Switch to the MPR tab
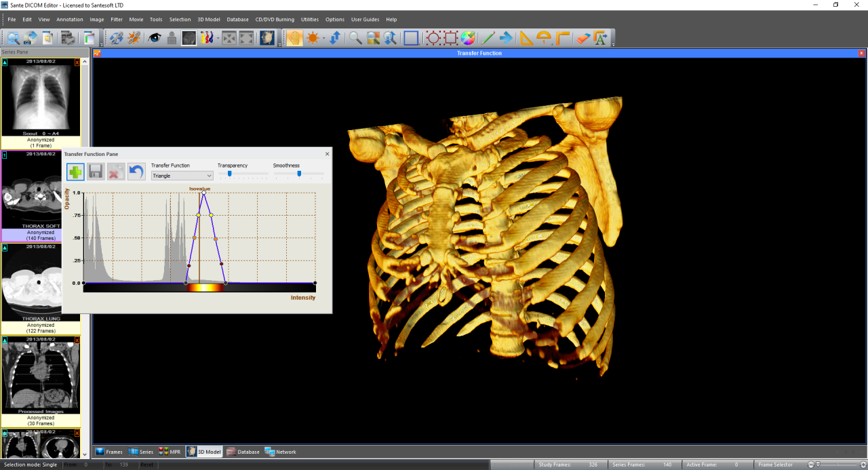Image resolution: width=868 pixels, height=470 pixels. tap(170, 452)
